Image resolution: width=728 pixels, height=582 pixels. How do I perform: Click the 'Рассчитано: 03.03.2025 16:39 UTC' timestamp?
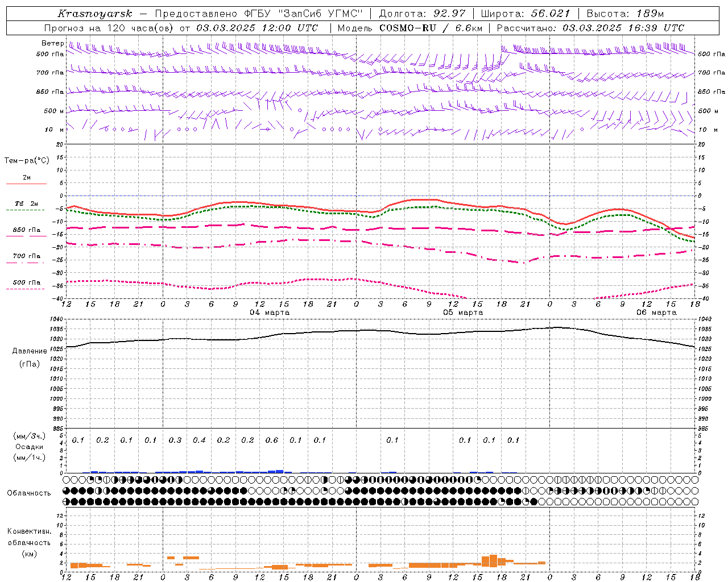(x=590, y=28)
